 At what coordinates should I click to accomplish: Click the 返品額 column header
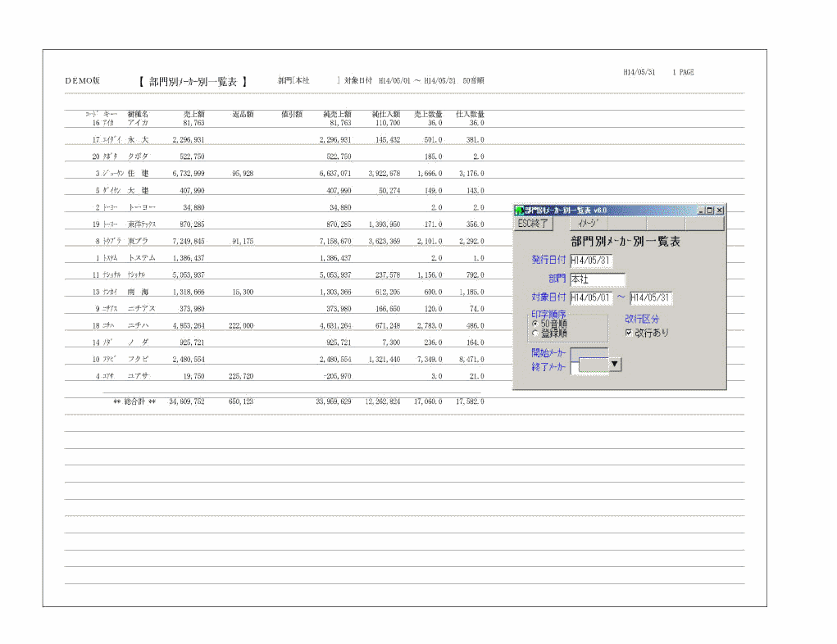pos(243,114)
